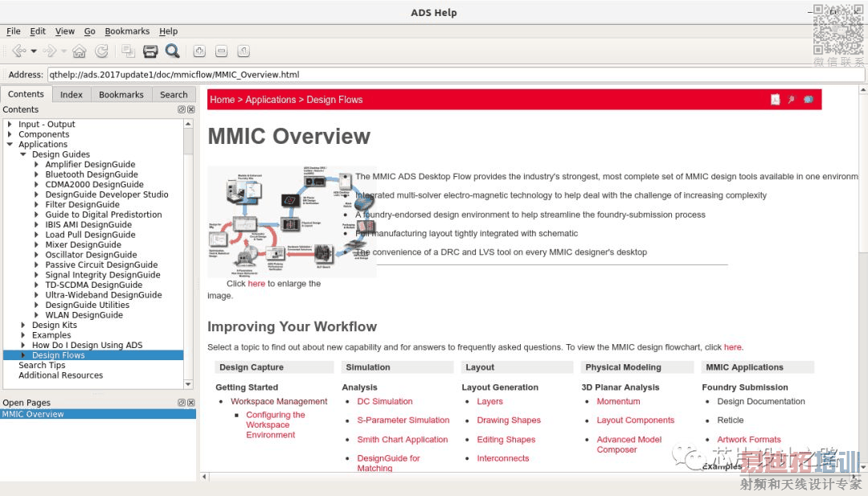Open the Artwork Formats link
Viewport: 868px width, 496px height.
click(749, 440)
